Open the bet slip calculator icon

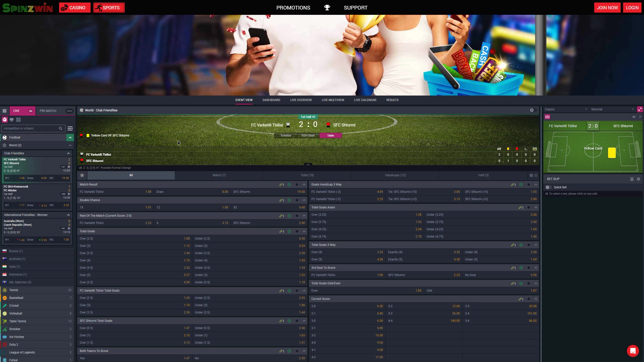(632, 179)
